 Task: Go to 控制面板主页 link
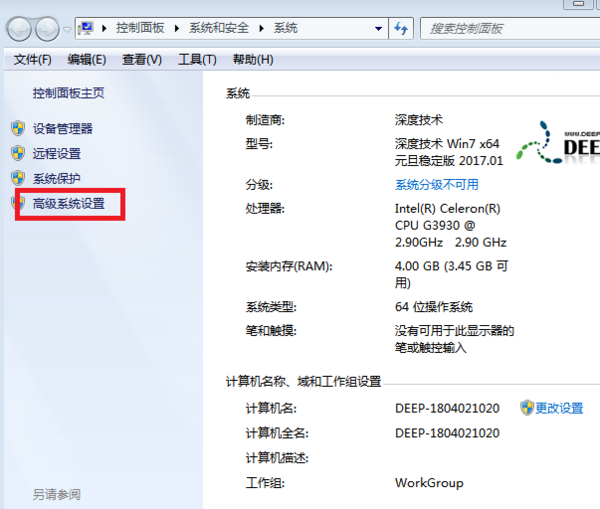coord(68,93)
